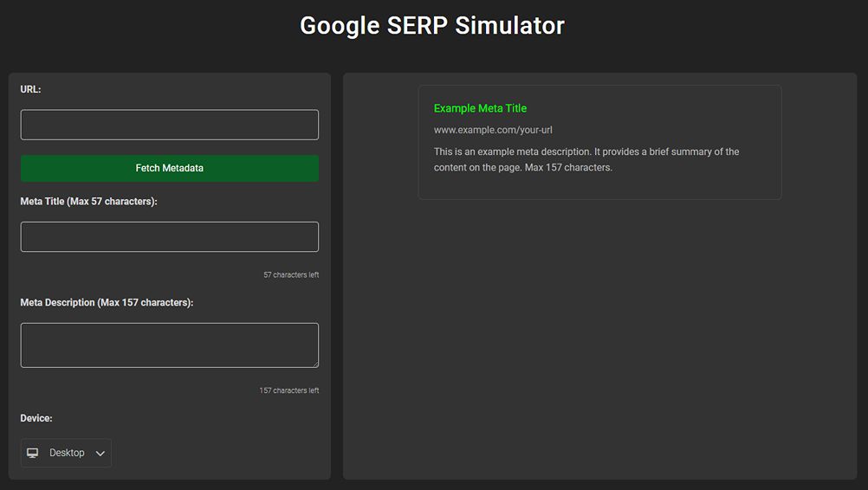Open the Desktop device dropdown
The height and width of the screenshot is (490, 868).
(66, 453)
